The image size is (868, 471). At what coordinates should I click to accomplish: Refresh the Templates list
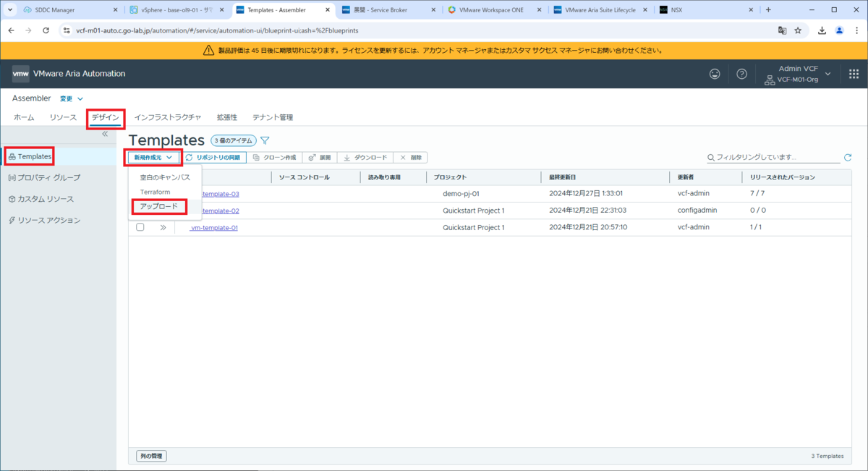pyautogui.click(x=848, y=157)
